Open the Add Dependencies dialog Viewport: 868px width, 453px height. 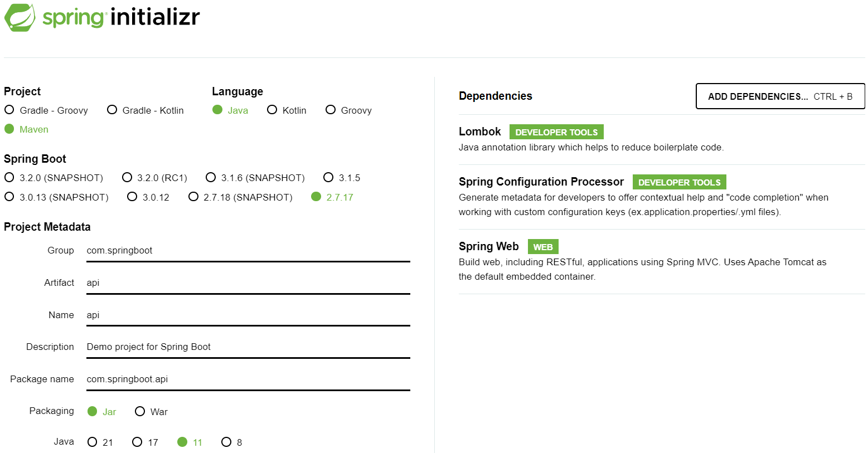pyautogui.click(x=780, y=96)
